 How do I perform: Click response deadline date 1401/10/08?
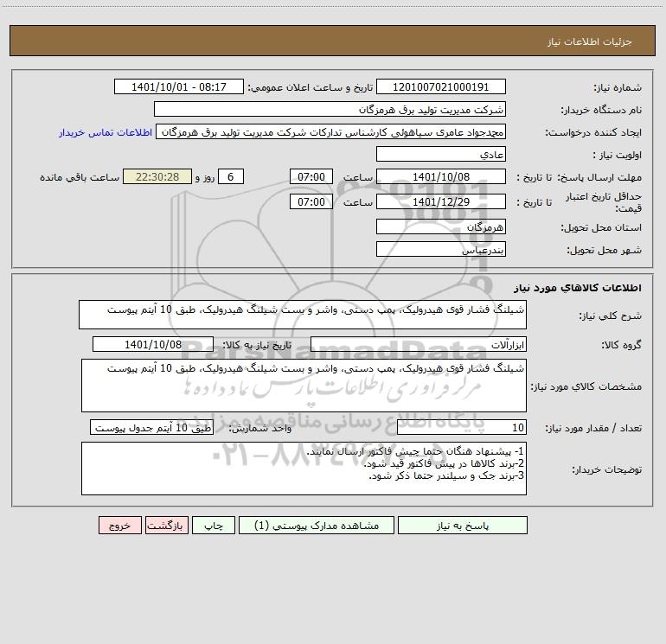pyautogui.click(x=441, y=176)
